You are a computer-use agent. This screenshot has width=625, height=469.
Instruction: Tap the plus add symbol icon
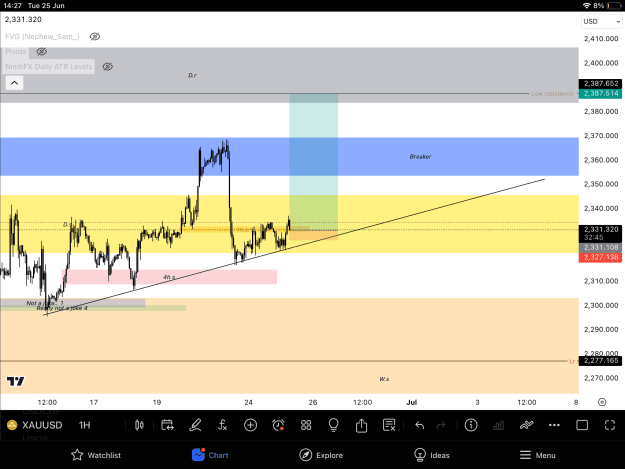[250, 425]
